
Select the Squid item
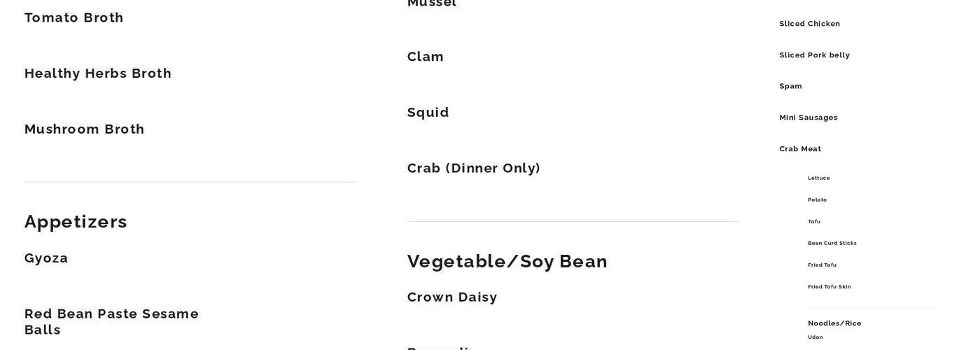pyautogui.click(x=428, y=113)
